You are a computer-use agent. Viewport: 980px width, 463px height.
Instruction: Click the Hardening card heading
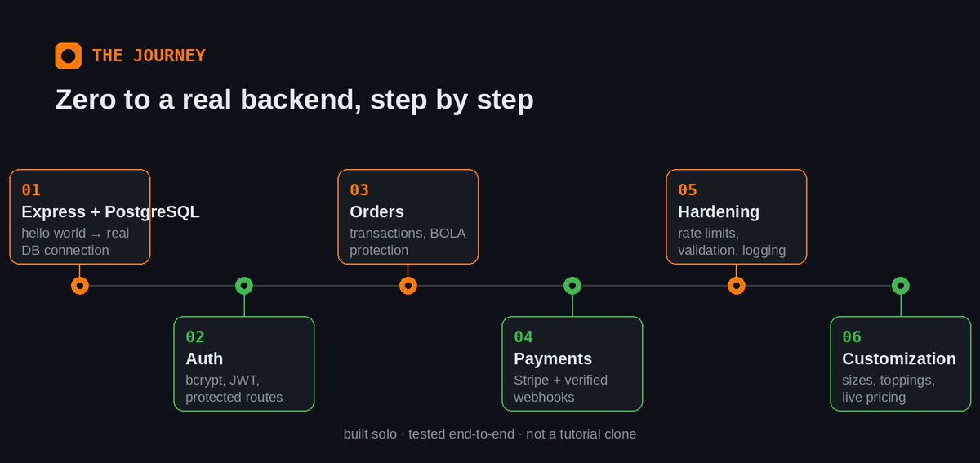(x=719, y=212)
